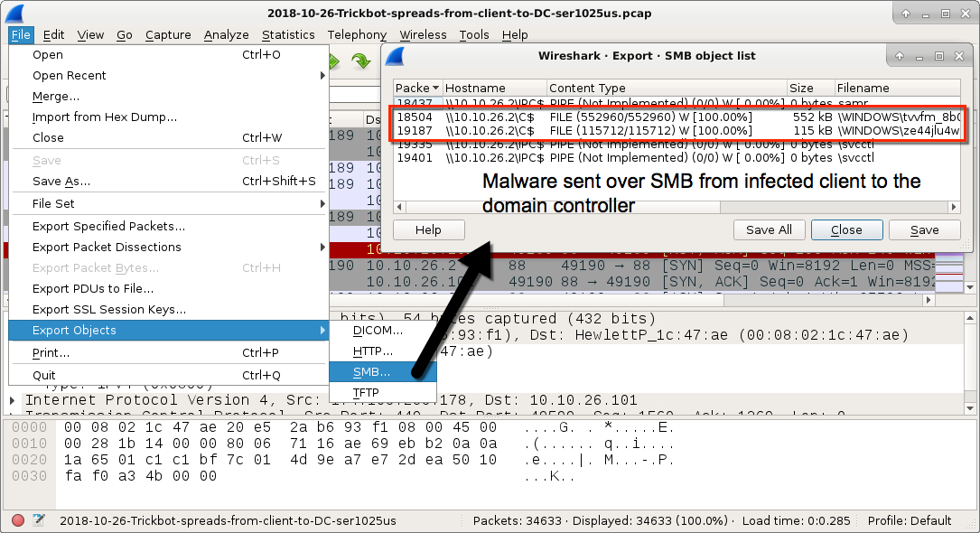Select TFTP... export option

point(382,392)
